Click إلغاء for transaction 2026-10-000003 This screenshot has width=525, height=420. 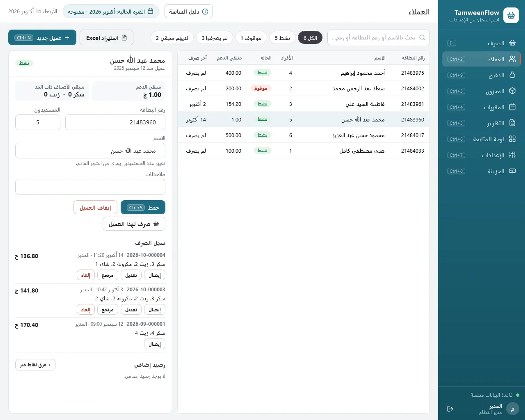coord(86,309)
